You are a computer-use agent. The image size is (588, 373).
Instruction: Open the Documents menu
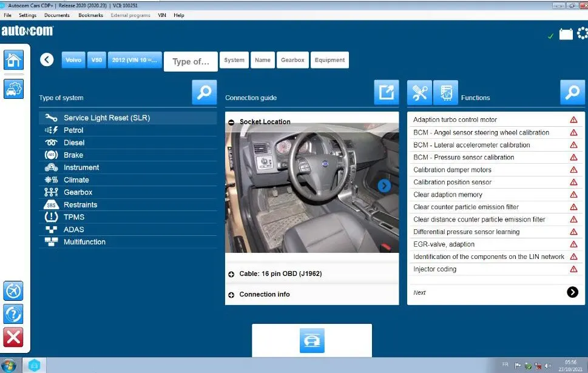click(56, 15)
